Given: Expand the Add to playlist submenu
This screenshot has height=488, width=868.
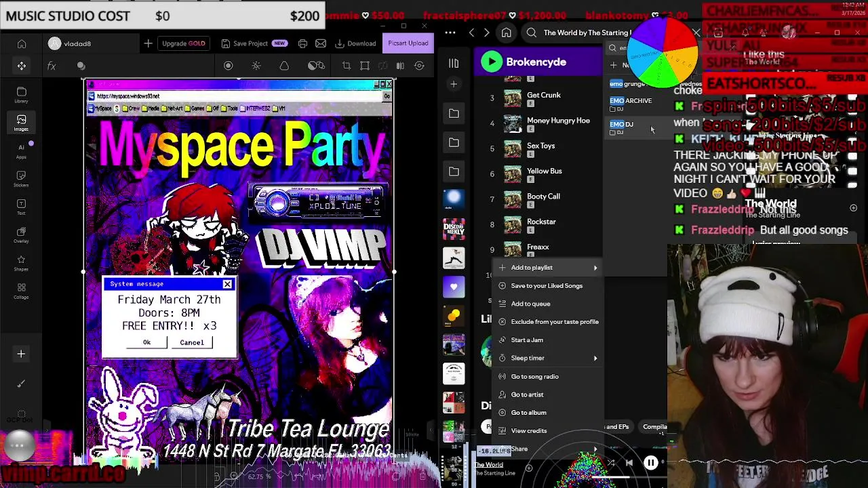Looking at the screenshot, I should [549, 267].
